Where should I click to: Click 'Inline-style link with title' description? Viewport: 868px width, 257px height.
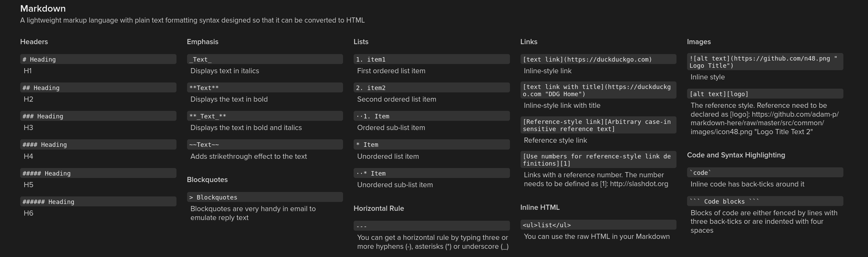click(562, 105)
